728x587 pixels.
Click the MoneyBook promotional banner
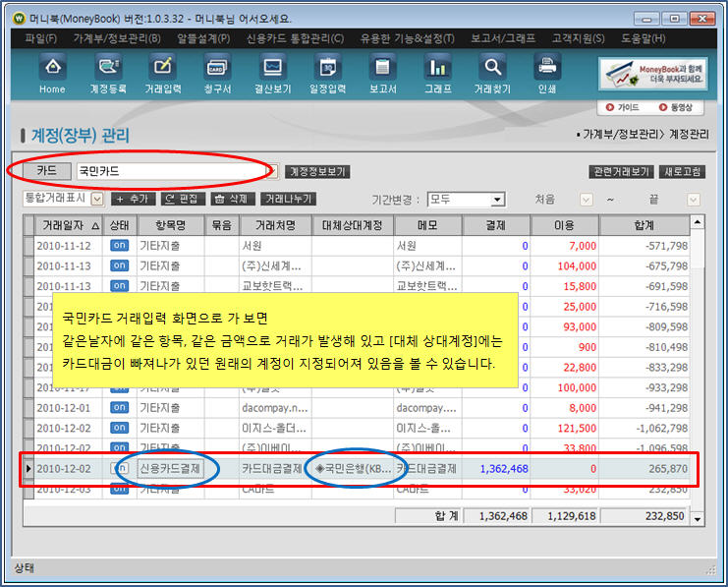click(652, 74)
